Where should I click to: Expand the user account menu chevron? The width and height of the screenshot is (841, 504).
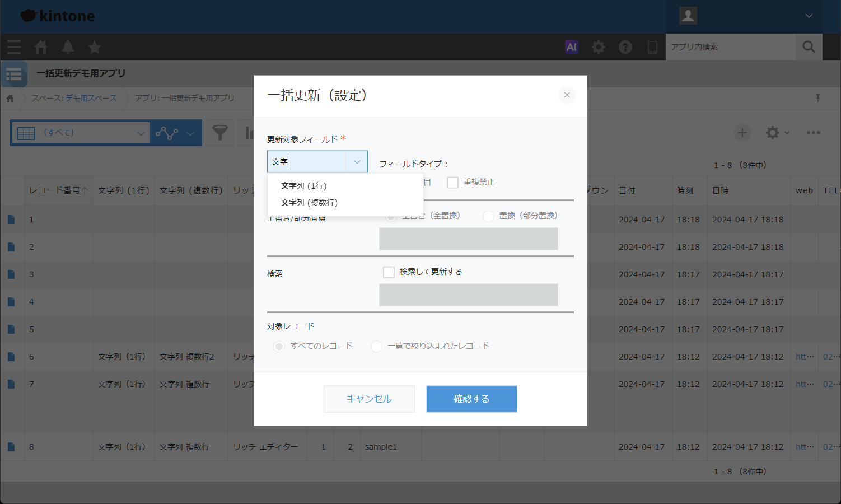click(x=809, y=16)
